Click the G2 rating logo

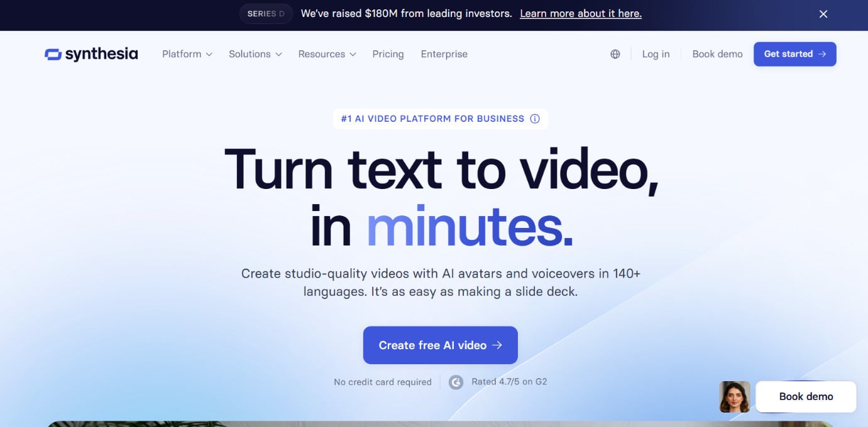[x=456, y=382]
